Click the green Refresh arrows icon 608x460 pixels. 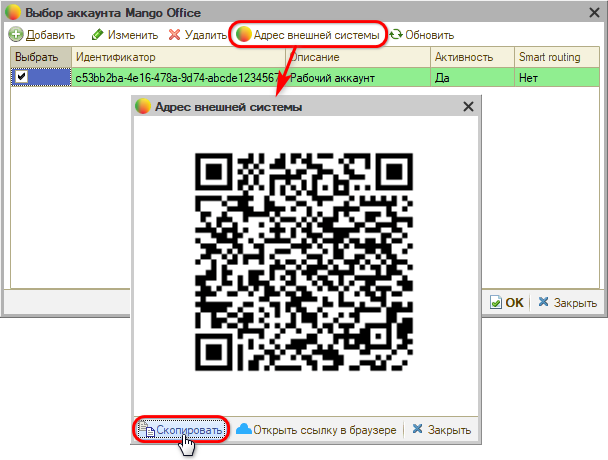pyautogui.click(x=396, y=35)
